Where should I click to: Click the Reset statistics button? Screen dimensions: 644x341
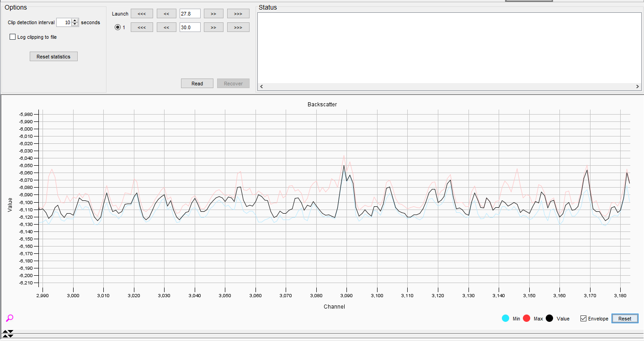click(x=53, y=57)
